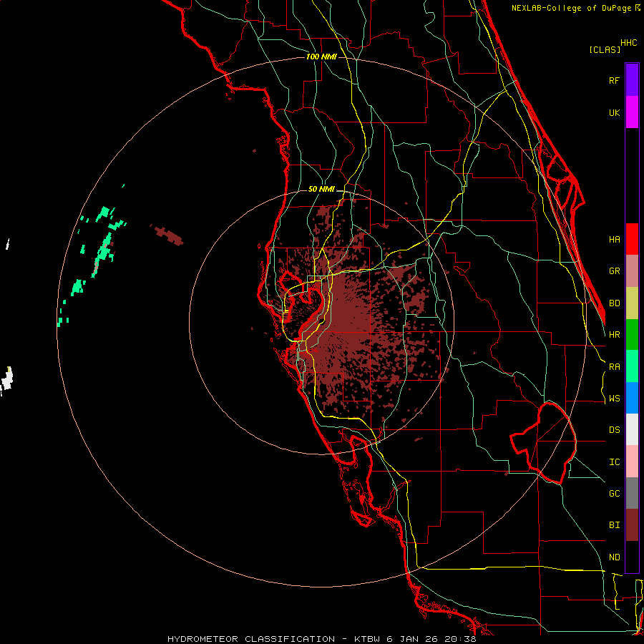644x644 pixels.
Task: Select the white DS legend swatch
Action: coord(632,429)
